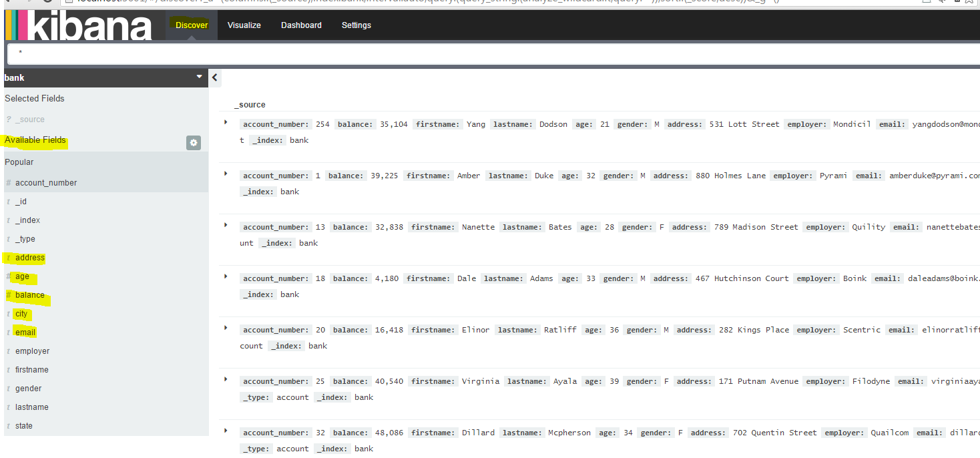Expand the document row for Yang Dodson
This screenshot has height=458, width=980.
coord(225,124)
